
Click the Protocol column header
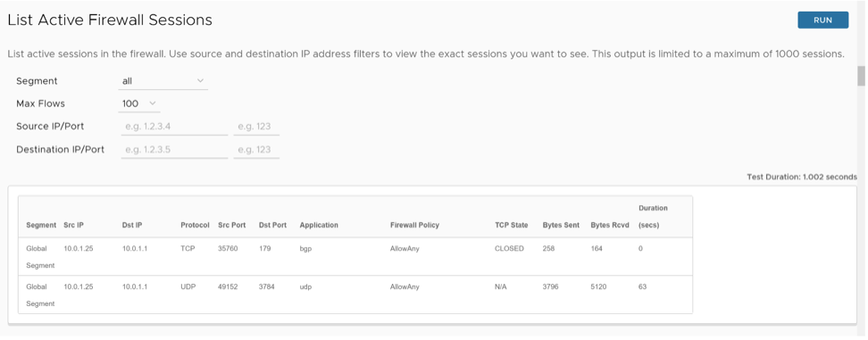(195, 225)
